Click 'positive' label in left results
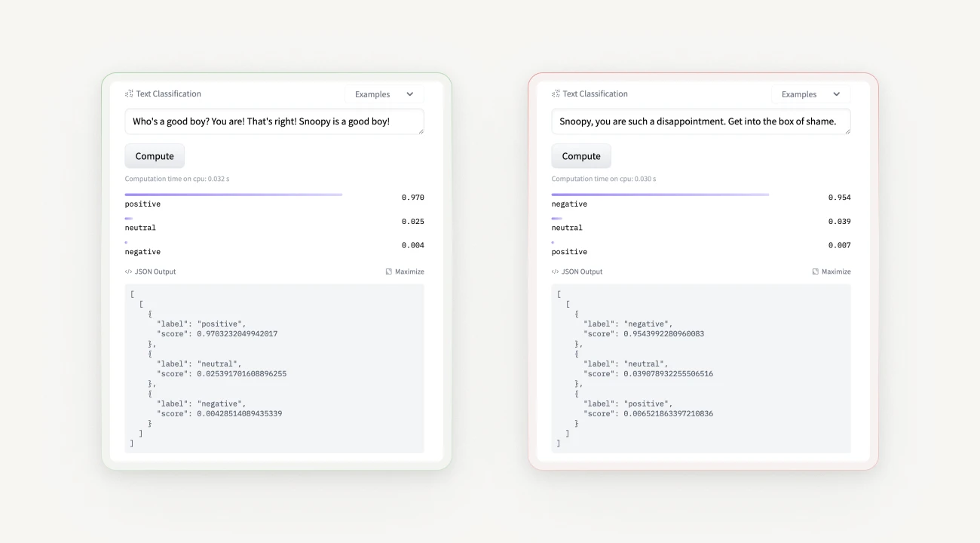 tap(142, 204)
